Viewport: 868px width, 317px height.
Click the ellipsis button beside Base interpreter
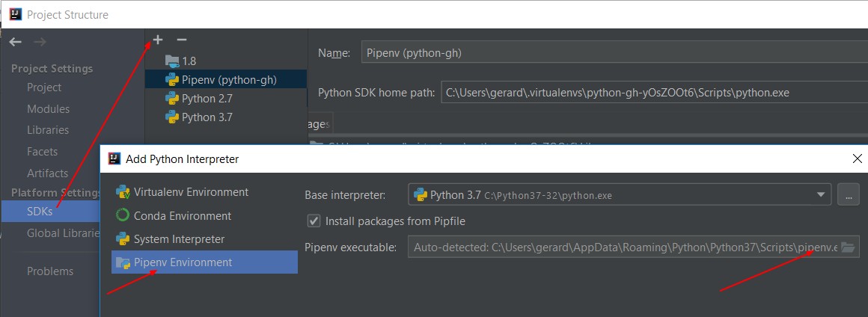click(848, 194)
